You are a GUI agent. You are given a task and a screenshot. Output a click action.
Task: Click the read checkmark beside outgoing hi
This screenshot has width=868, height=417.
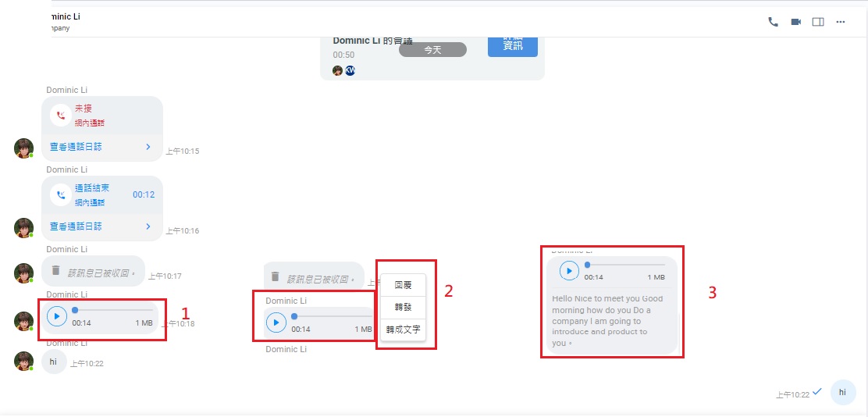click(817, 391)
